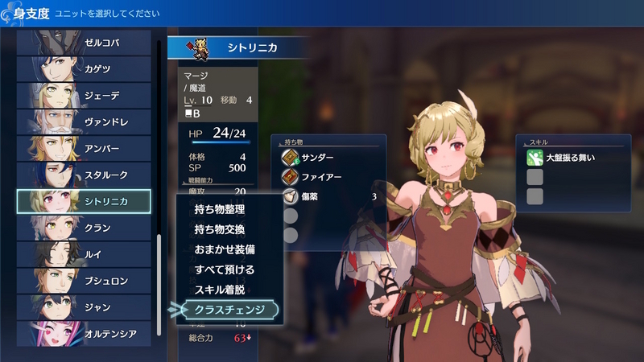Screen dimensions: 644x362
Task: Choose クラスチェンジ from the menu
Action: 230,310
